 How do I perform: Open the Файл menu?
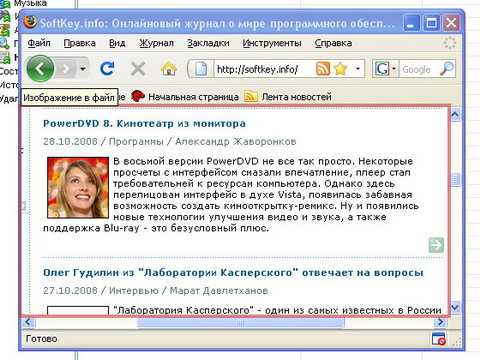[39, 43]
